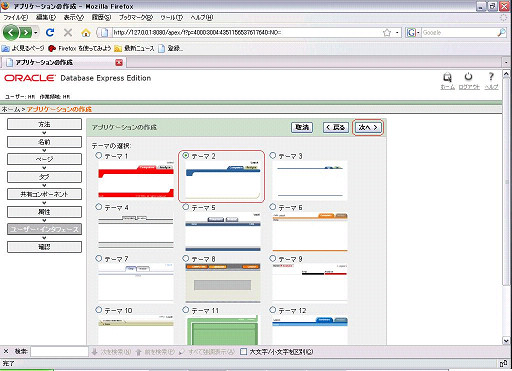The width and height of the screenshot is (512, 371).
Task: Click the Theme 8 orange and gray preview
Action: coord(223,283)
